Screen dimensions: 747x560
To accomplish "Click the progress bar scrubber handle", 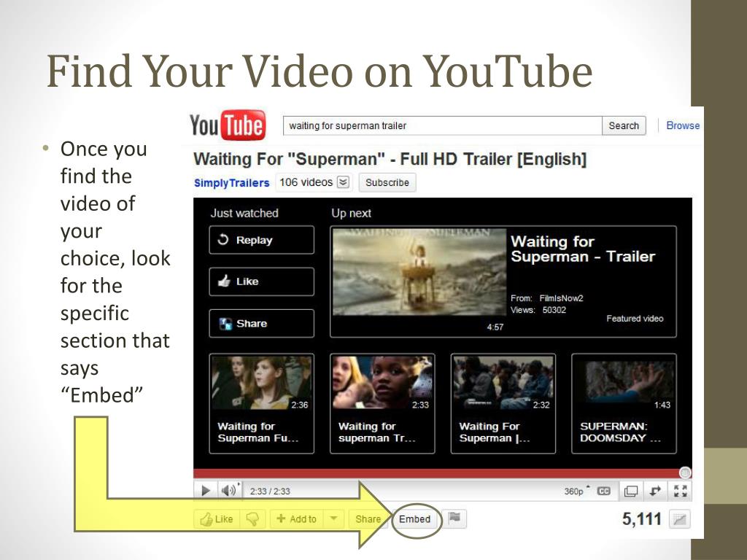I will [x=684, y=472].
